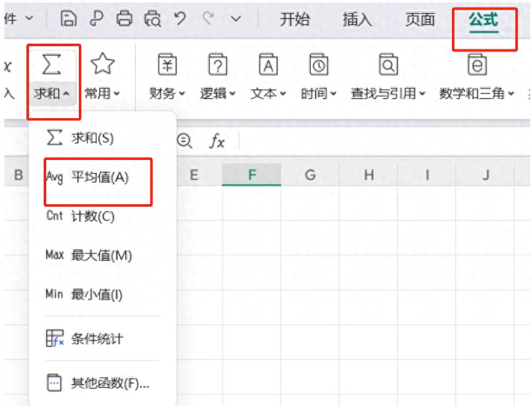Open the 财务 (Financial) functions icon
532x406 pixels.
167,65
